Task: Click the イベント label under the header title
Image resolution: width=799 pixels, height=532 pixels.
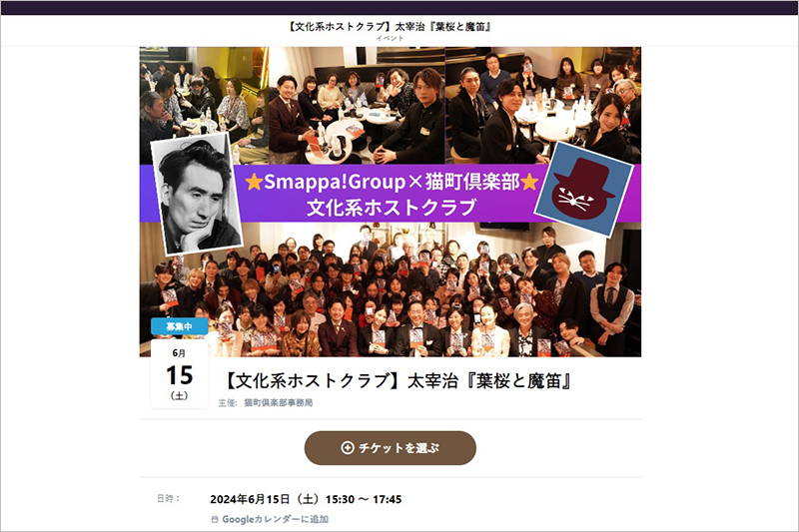Action: (390, 38)
